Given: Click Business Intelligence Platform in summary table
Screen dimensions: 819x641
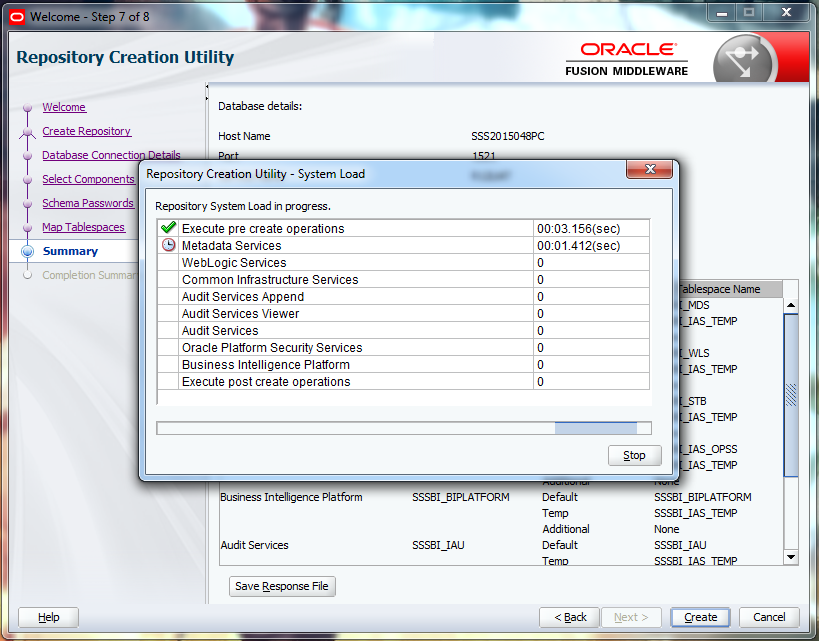Looking at the screenshot, I should tap(291, 497).
